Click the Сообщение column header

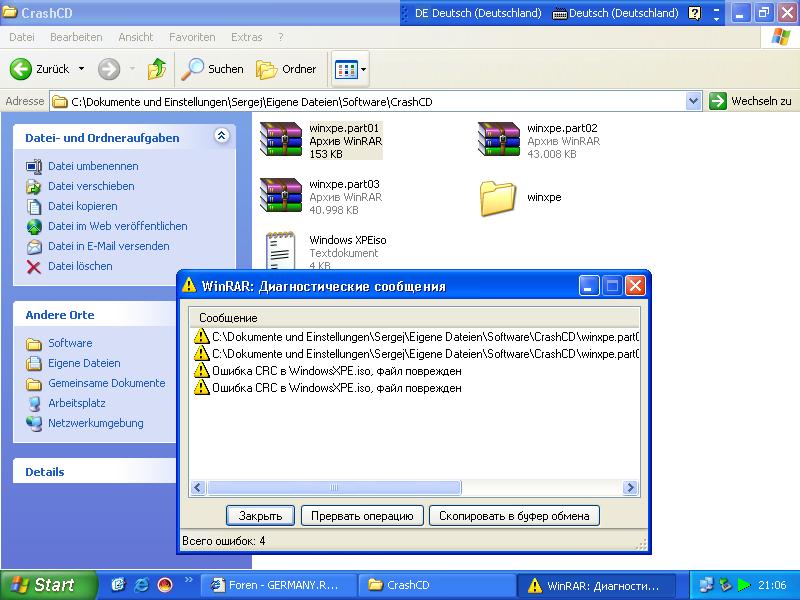coord(414,318)
